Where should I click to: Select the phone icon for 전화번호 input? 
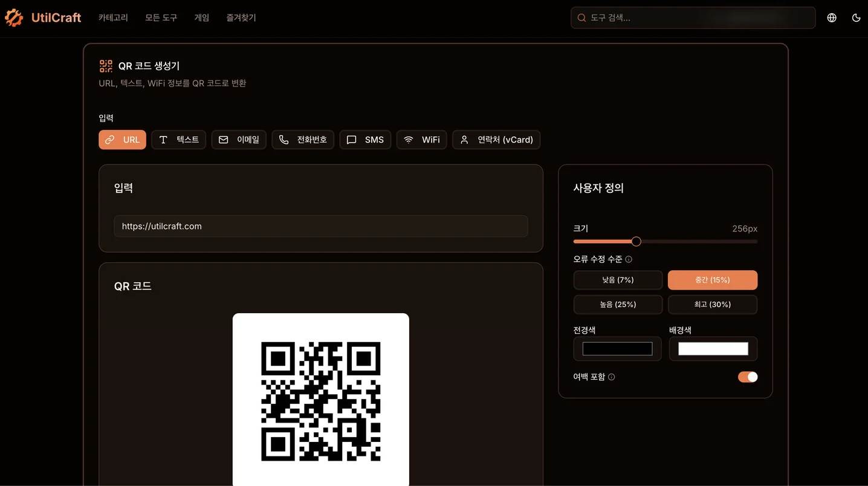[283, 140]
